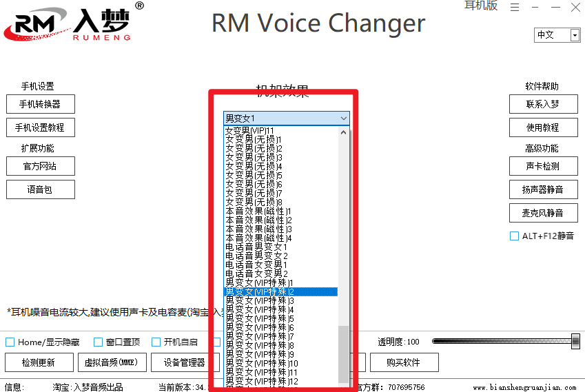Viewport: 585px width, 392px height.
Task: Click 扬声器静音 button
Action: (x=544, y=189)
